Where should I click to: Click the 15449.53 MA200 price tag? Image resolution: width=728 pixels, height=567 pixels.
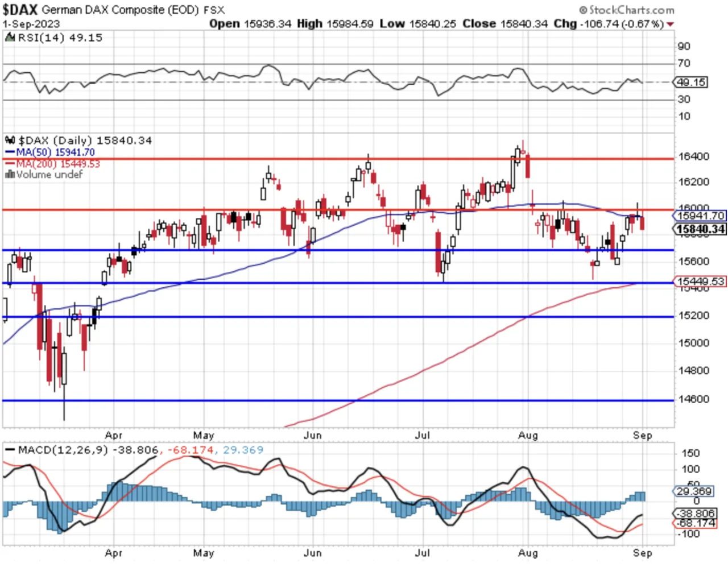(700, 282)
